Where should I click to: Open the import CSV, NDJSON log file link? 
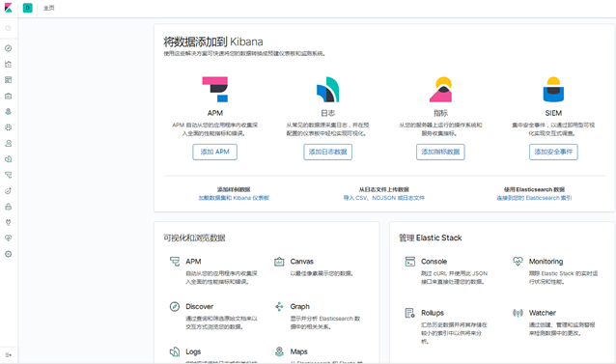point(384,198)
